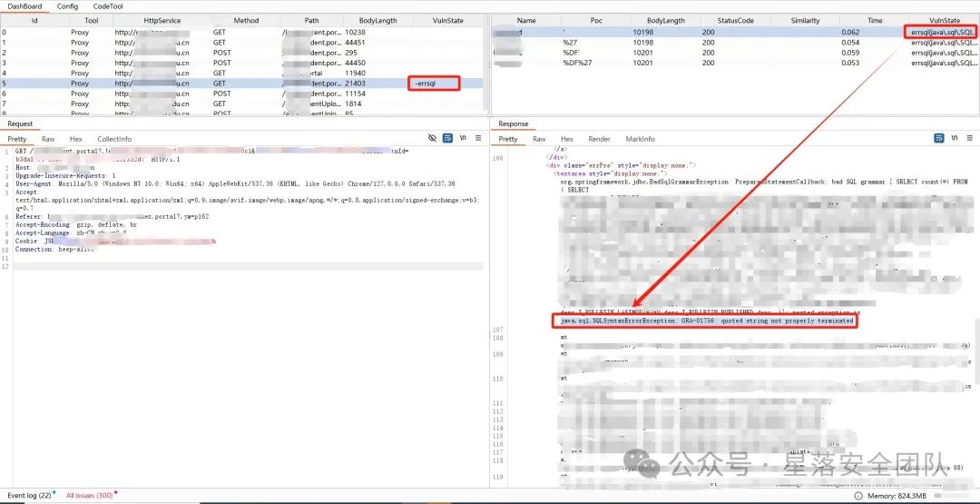The image size is (980, 504).
Task: Select payload row with time 0.062
Action: (736, 33)
